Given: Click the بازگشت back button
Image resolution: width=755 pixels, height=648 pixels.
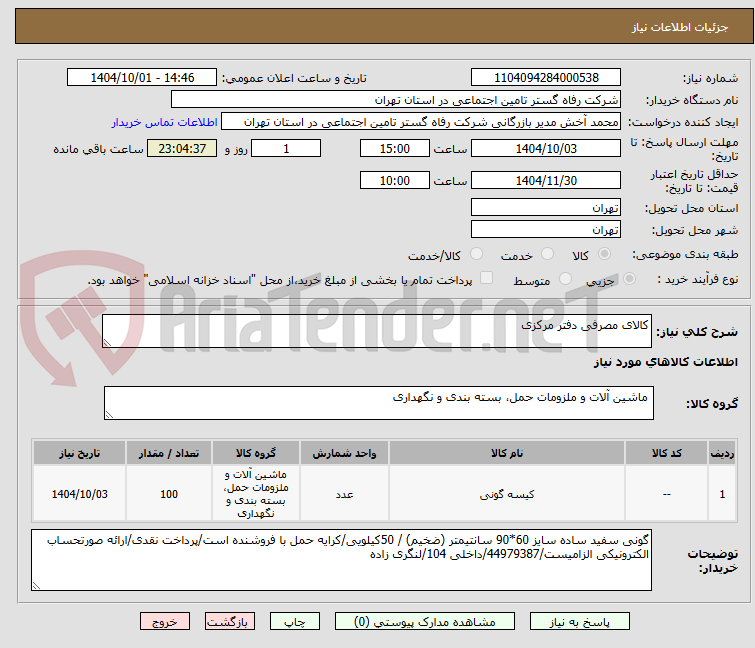Looking at the screenshot, I should coord(230,622).
